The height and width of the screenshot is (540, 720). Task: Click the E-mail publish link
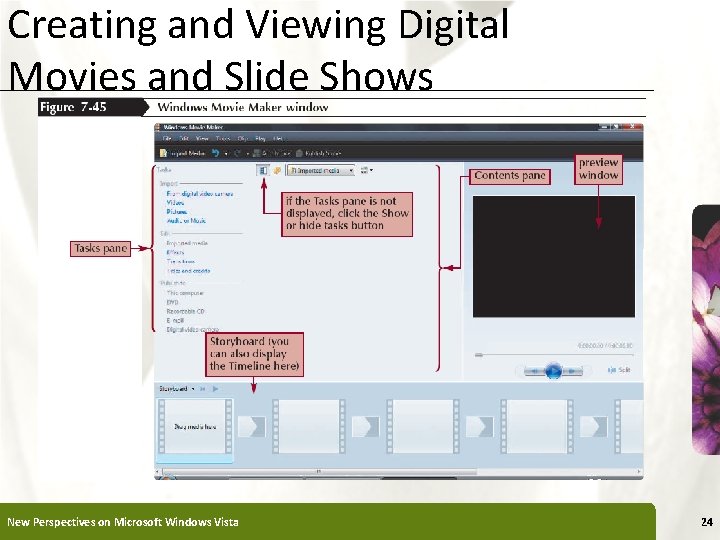pyautogui.click(x=175, y=321)
